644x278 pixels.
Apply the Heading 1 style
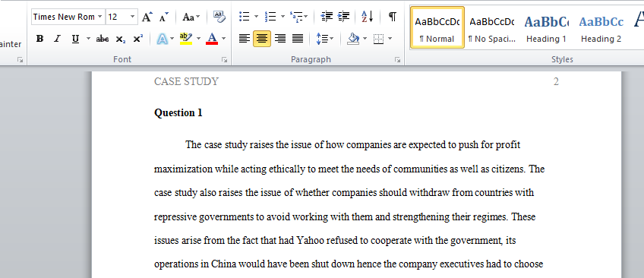(546, 27)
